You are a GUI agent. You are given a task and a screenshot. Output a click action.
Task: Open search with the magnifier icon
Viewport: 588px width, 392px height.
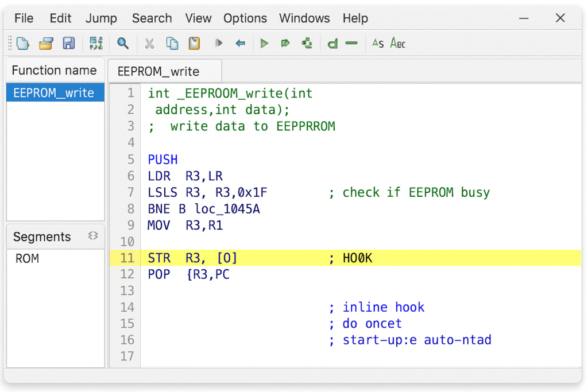pos(123,44)
